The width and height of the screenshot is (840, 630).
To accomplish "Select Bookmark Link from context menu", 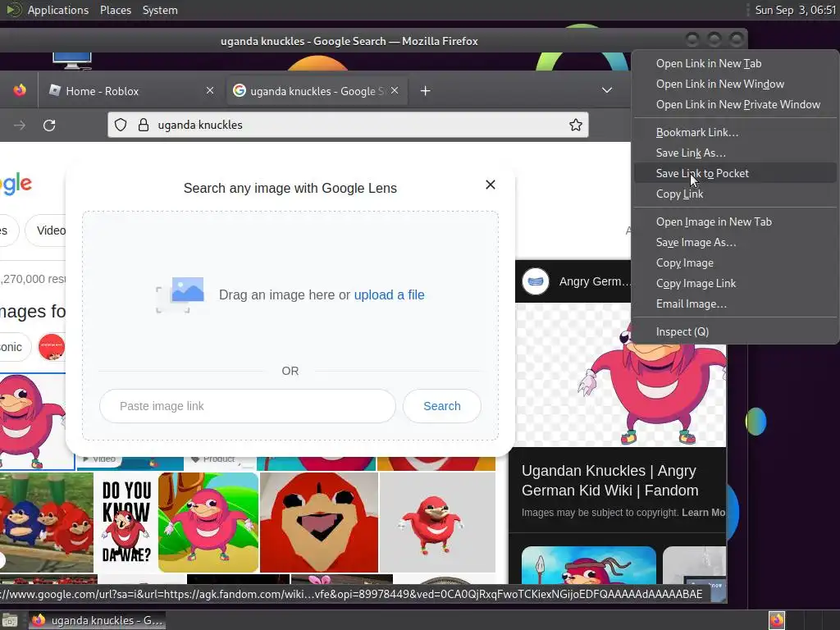I will tap(735, 132).
